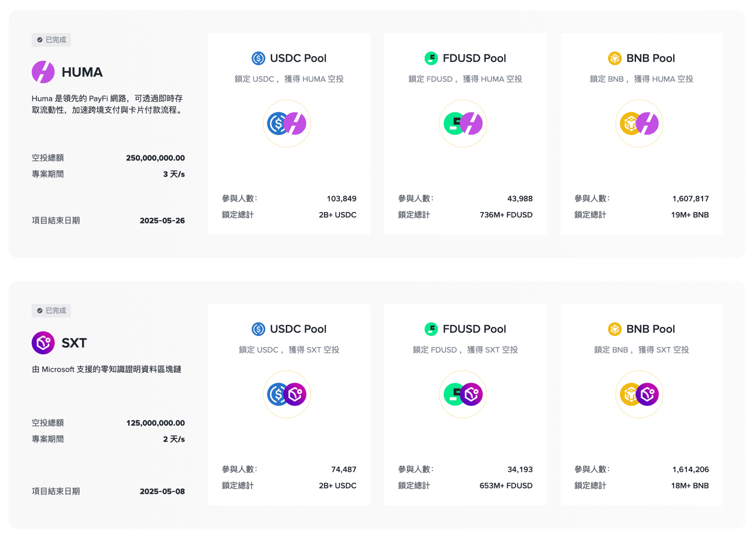Select the HUMA project name heading
This screenshot has width=756, height=538.
[82, 72]
